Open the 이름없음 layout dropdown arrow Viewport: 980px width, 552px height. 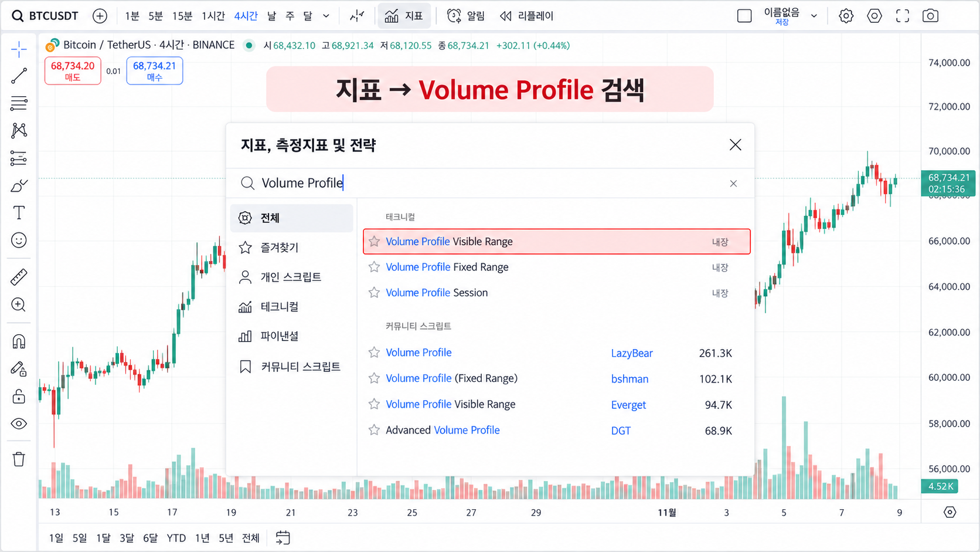(x=814, y=16)
